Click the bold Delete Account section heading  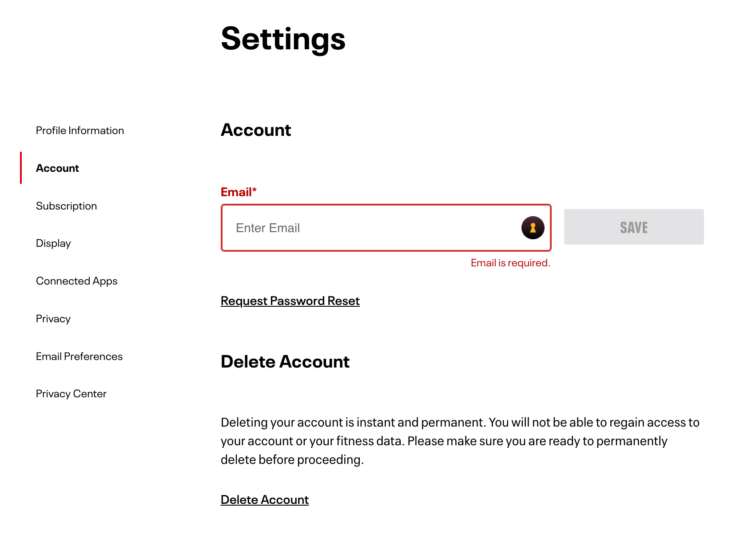[285, 362]
